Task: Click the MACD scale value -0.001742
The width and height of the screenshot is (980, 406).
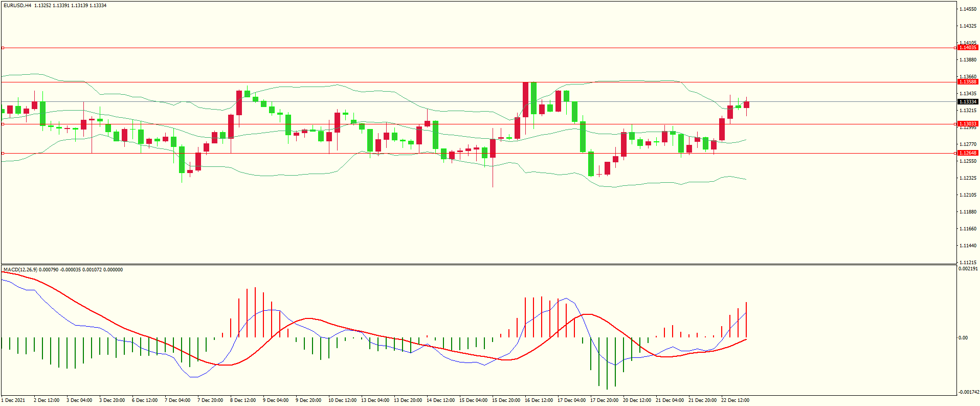Action: 968,392
